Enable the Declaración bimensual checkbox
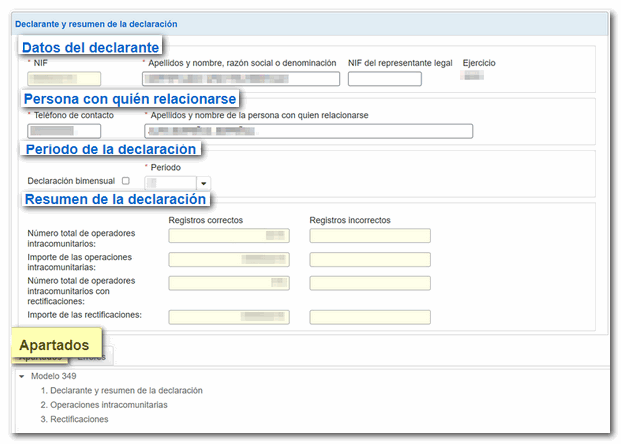The width and height of the screenshot is (621, 444). pyautogui.click(x=125, y=181)
